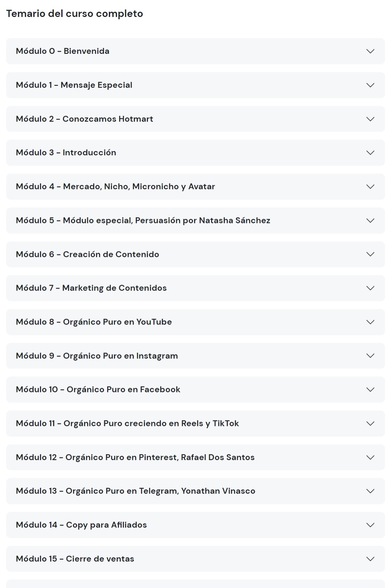Expand chevron beside Mercado, Nicho, Micronicho y Avatar
388x588 pixels.
coord(370,187)
